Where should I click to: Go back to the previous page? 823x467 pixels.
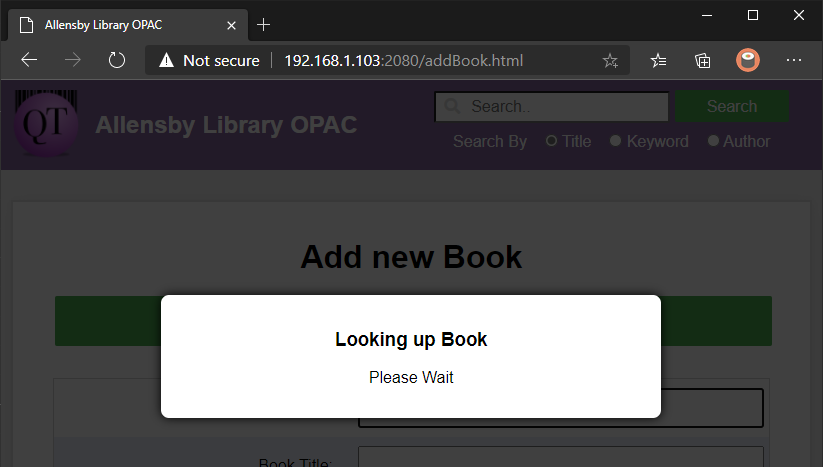[29, 60]
